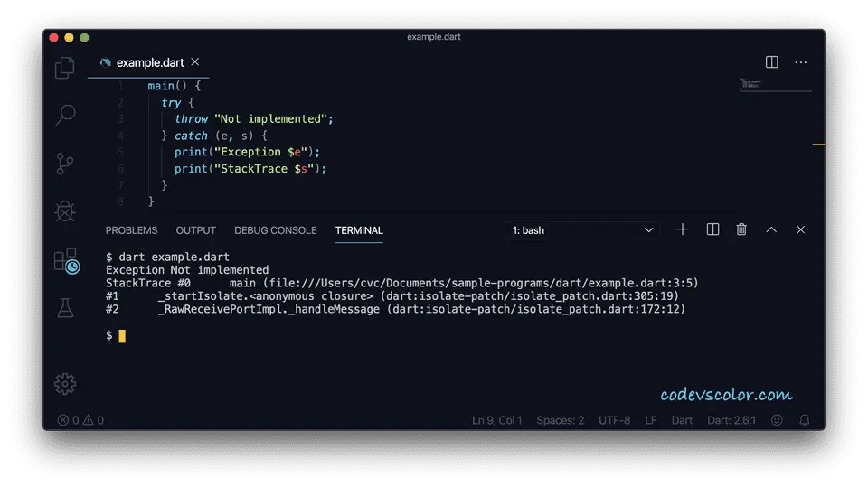Image resolution: width=868 pixels, height=487 pixels.
Task: Click 'Ln 9, Col 1' status item
Action: 497,420
